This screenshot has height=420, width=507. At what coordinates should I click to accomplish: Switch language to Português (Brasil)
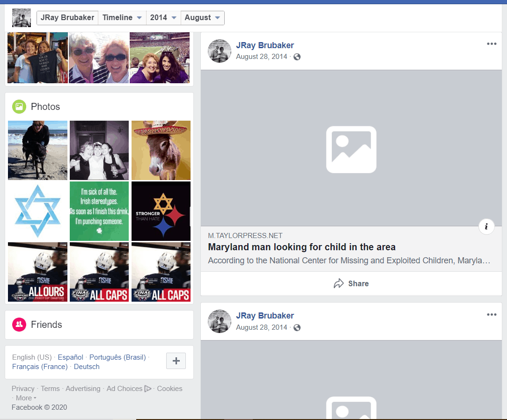(118, 357)
